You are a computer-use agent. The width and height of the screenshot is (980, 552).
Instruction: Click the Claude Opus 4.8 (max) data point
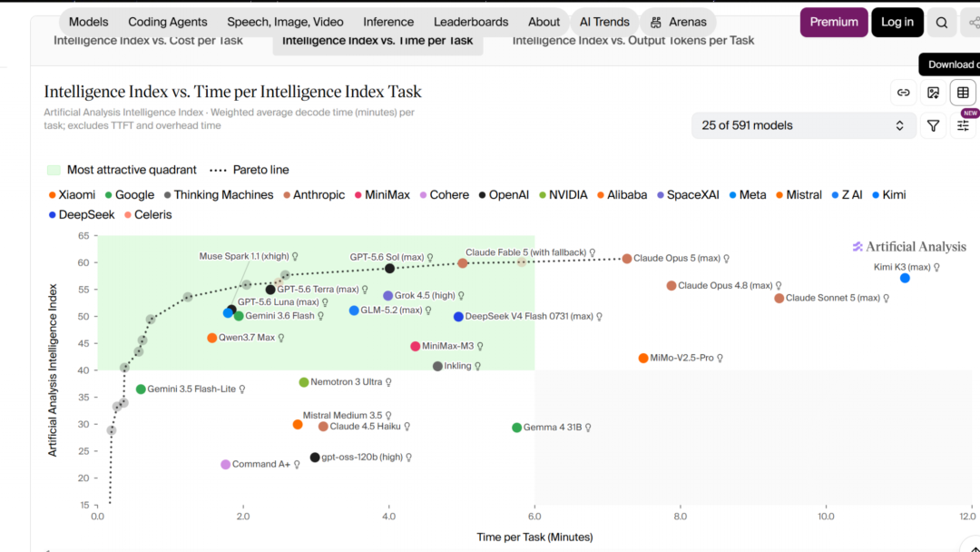pyautogui.click(x=671, y=286)
